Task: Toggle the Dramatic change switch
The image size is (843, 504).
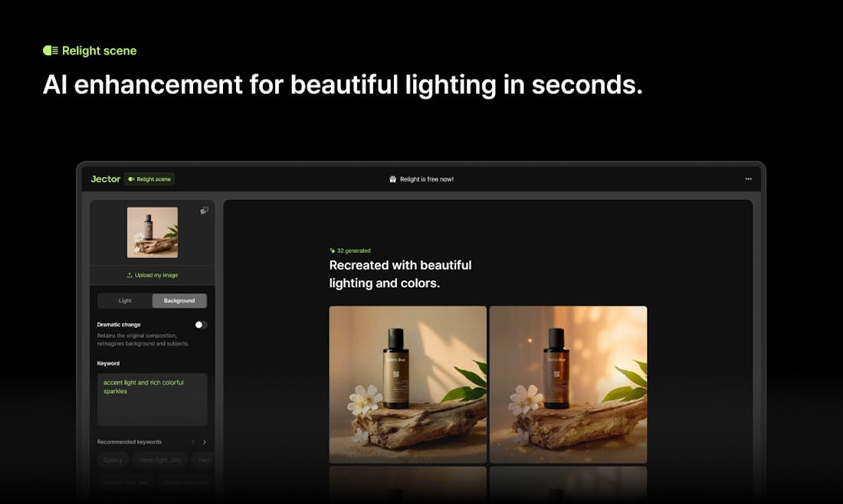Action: tap(201, 325)
